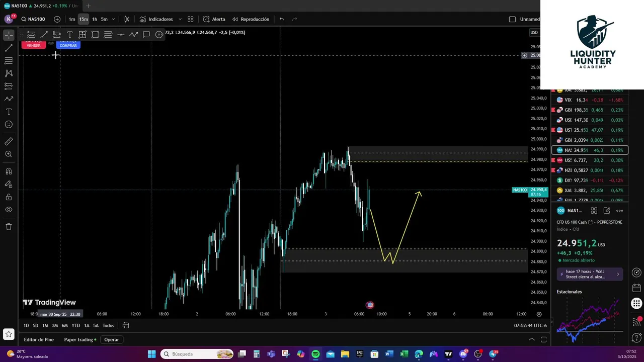Image resolution: width=644 pixels, height=362 pixels.
Task: Open the NAS100 symbol search box
Action: tap(34, 19)
